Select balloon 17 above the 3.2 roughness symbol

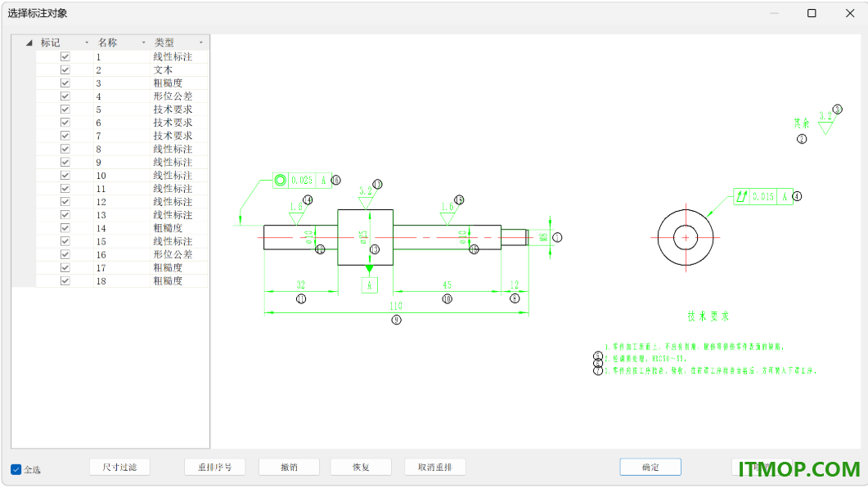point(377,184)
